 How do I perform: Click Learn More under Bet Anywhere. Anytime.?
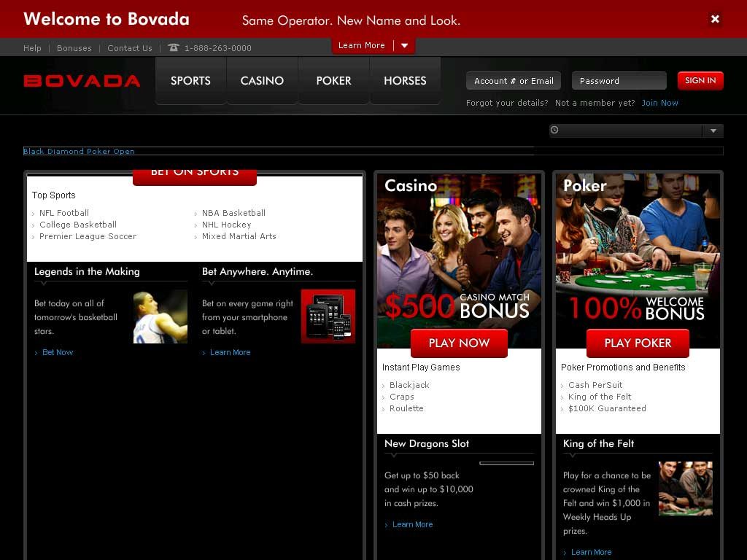coord(230,352)
